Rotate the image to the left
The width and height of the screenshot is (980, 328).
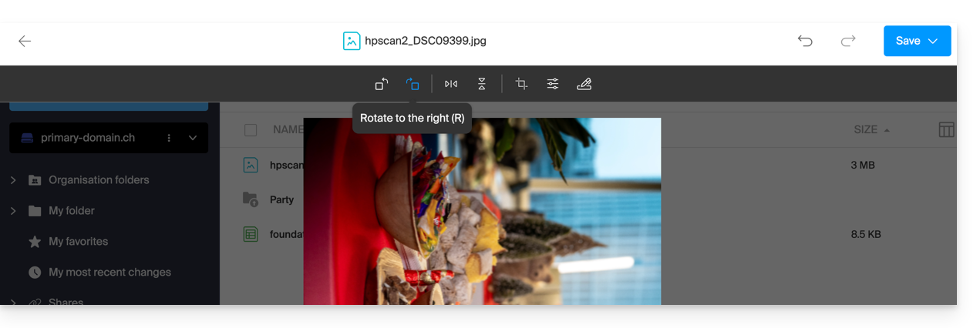click(382, 84)
